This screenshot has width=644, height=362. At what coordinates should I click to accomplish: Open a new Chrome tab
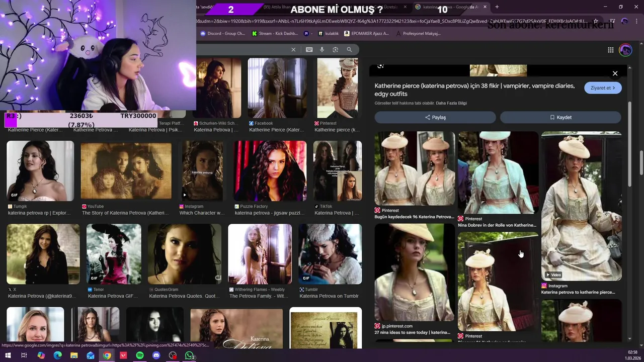coord(497,7)
